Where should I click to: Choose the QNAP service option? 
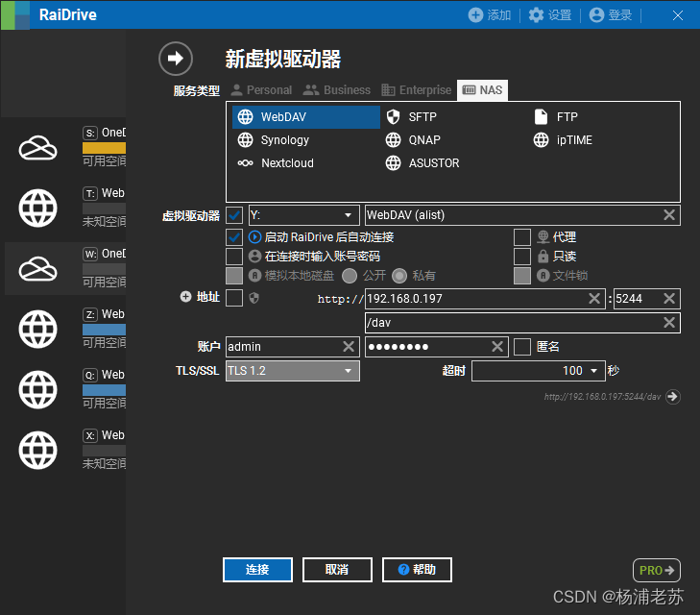pyautogui.click(x=413, y=140)
